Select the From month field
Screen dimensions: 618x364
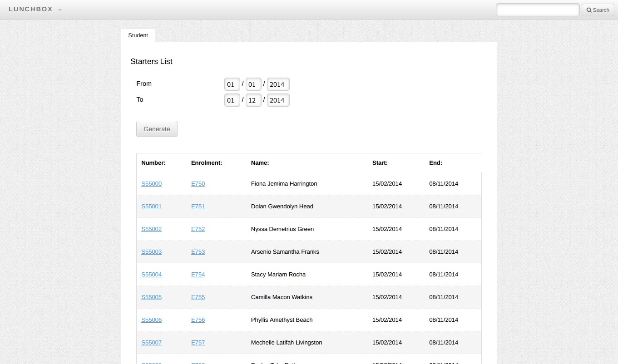tap(253, 84)
